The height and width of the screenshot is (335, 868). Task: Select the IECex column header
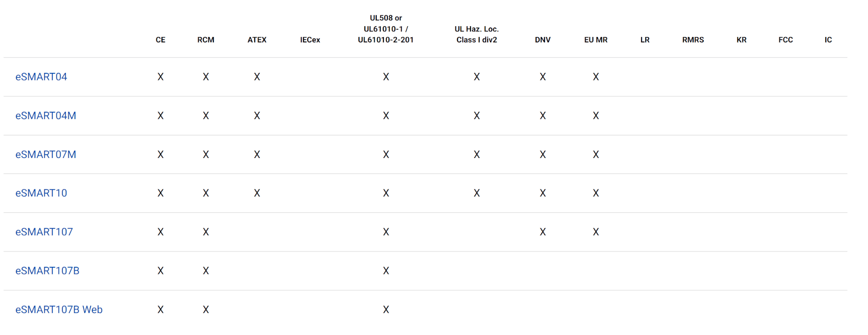coord(310,40)
